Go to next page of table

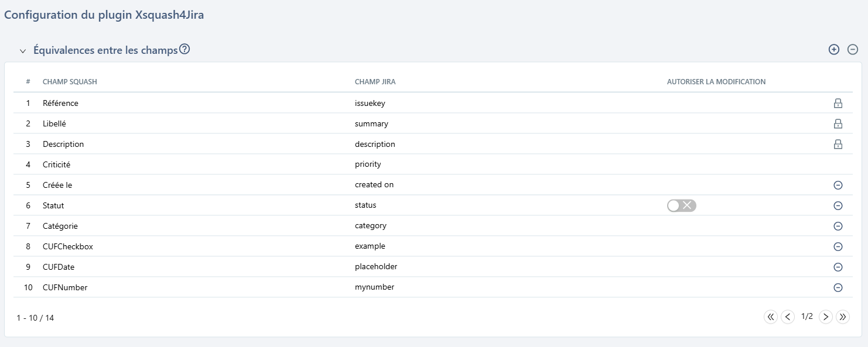point(826,317)
